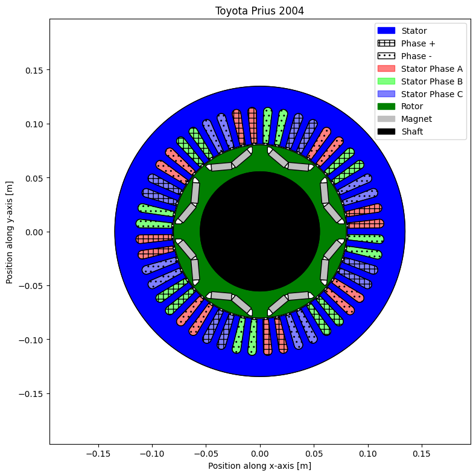Viewport: 476px width, 476px height.
Task: Click the "Stator Phase B" legend label
Action: click(x=432, y=81)
